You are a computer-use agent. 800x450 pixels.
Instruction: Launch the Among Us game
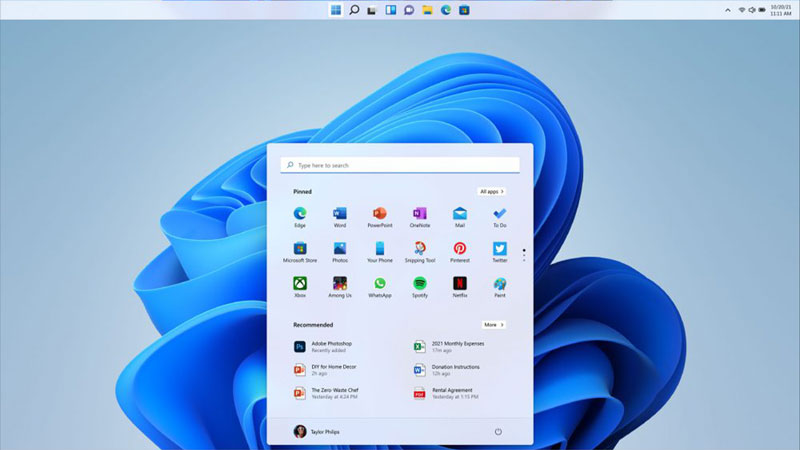[340, 287]
